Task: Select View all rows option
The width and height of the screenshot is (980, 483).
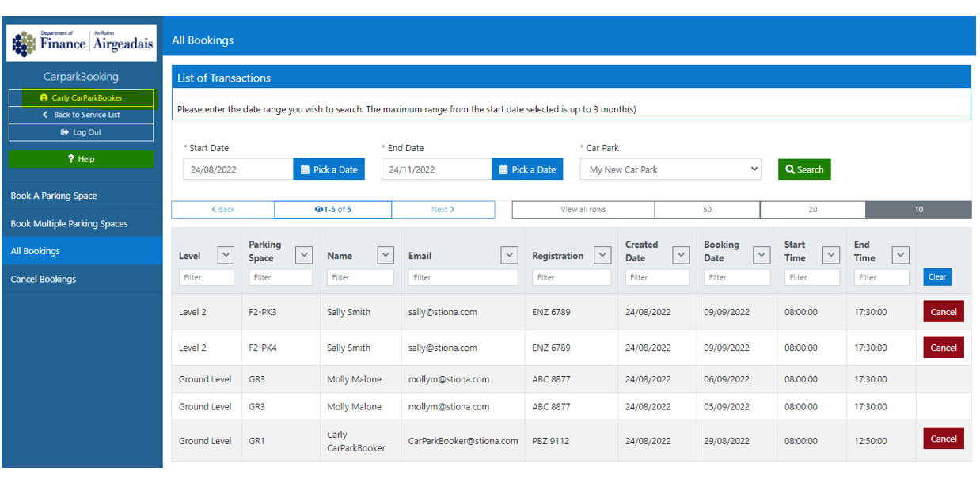Action: pyautogui.click(x=583, y=210)
